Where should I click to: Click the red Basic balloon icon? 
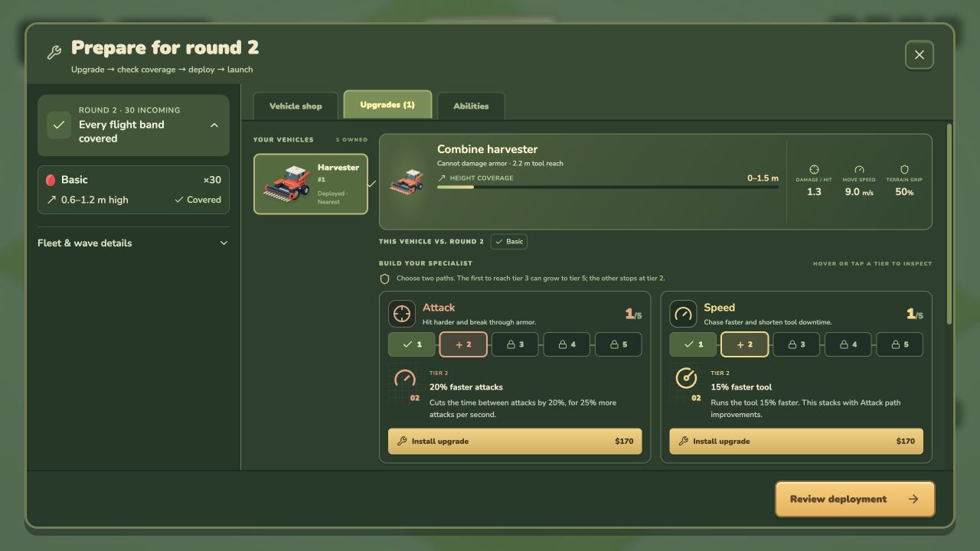tap(51, 180)
